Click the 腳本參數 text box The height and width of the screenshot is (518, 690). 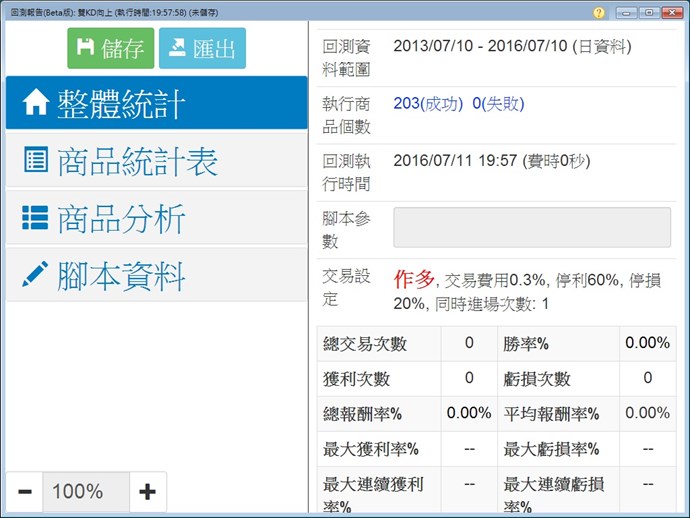tap(531, 227)
